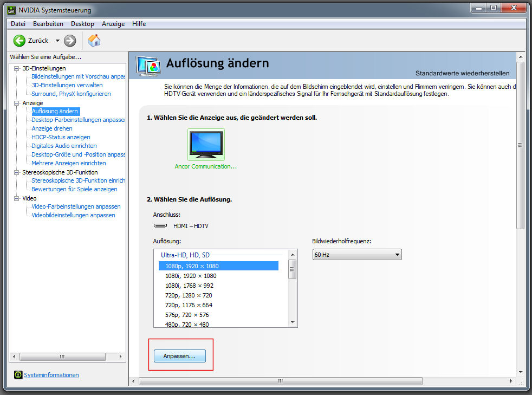Click the resolution list scroll-down arrow
The height and width of the screenshot is (395, 532).
pos(293,322)
